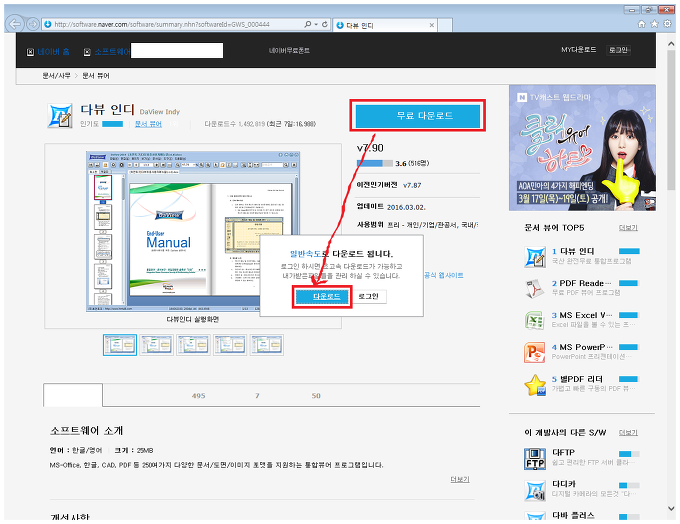Open the 소프트웨어 header link
This screenshot has height=524, width=680.
(112, 52)
